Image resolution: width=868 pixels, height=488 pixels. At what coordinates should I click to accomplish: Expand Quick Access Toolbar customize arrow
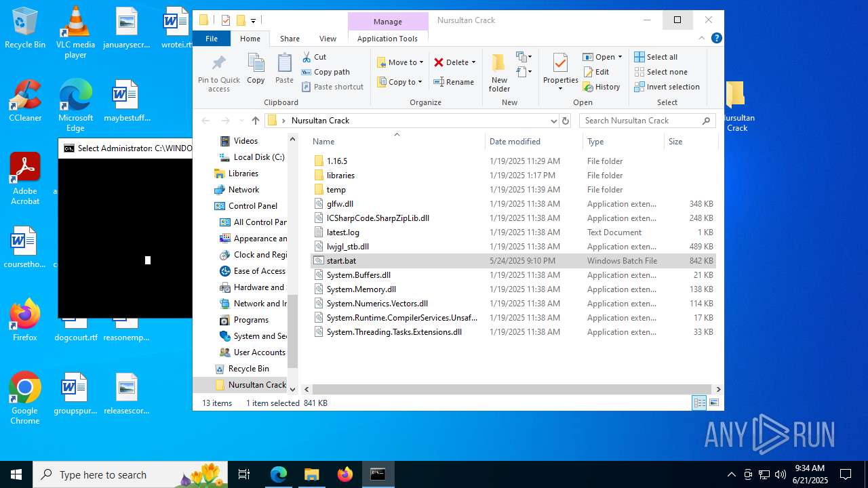pos(253,20)
